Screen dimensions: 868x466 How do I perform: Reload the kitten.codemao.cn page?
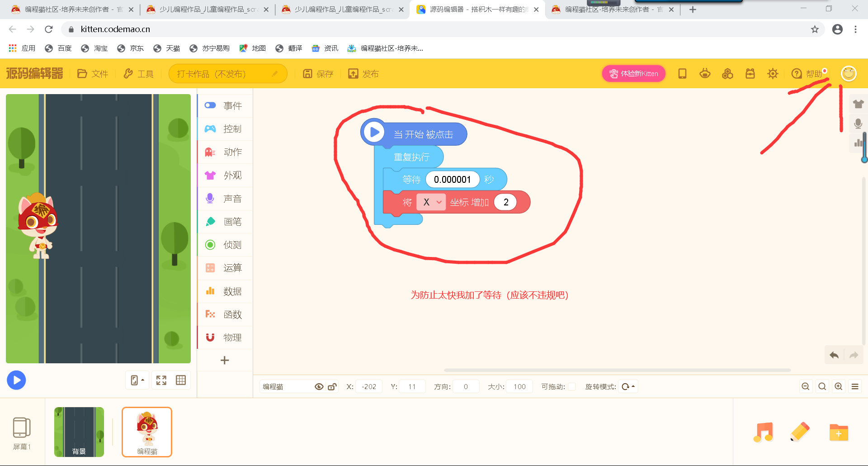point(49,29)
